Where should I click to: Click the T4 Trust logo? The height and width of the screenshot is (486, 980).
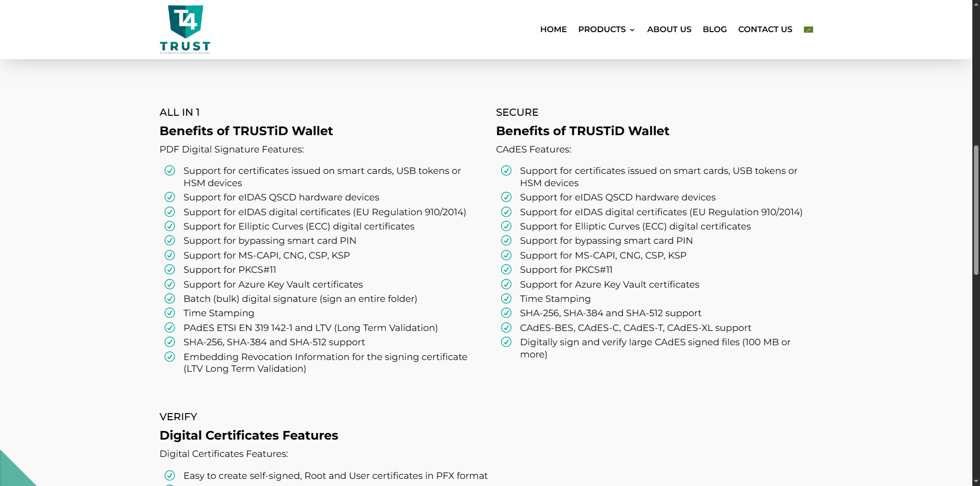[185, 30]
